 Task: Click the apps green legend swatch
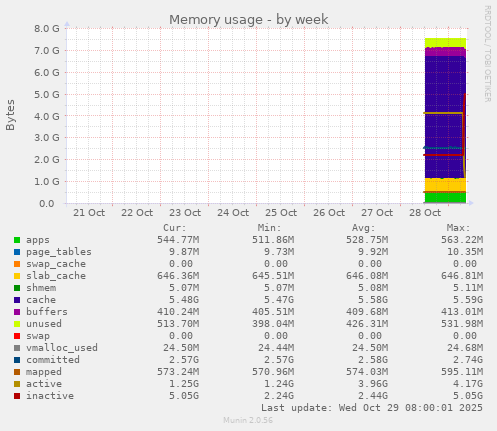pyautogui.click(x=17, y=240)
